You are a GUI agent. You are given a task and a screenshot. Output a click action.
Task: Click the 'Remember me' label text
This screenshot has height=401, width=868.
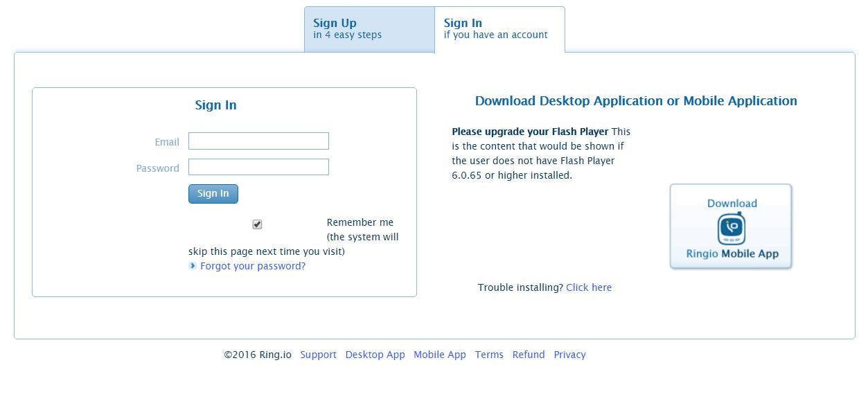360,222
